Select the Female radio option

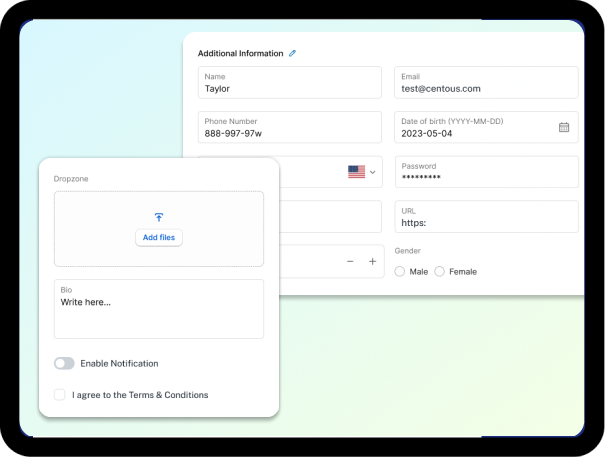click(439, 272)
